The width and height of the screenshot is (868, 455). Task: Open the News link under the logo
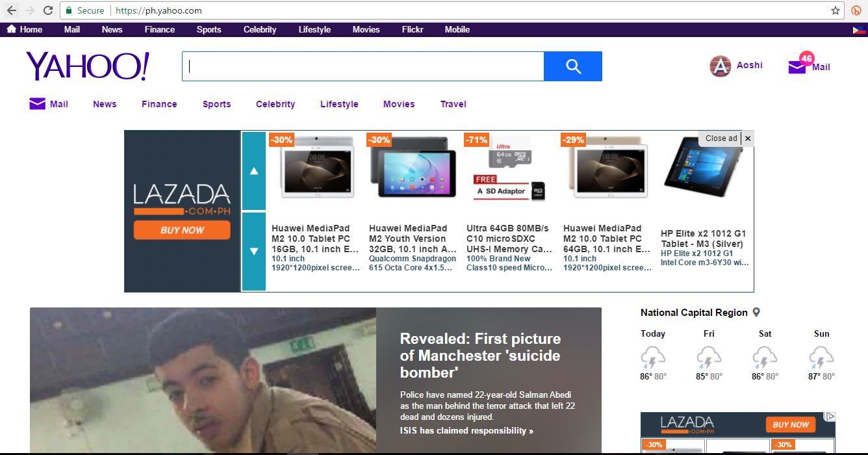coord(105,104)
